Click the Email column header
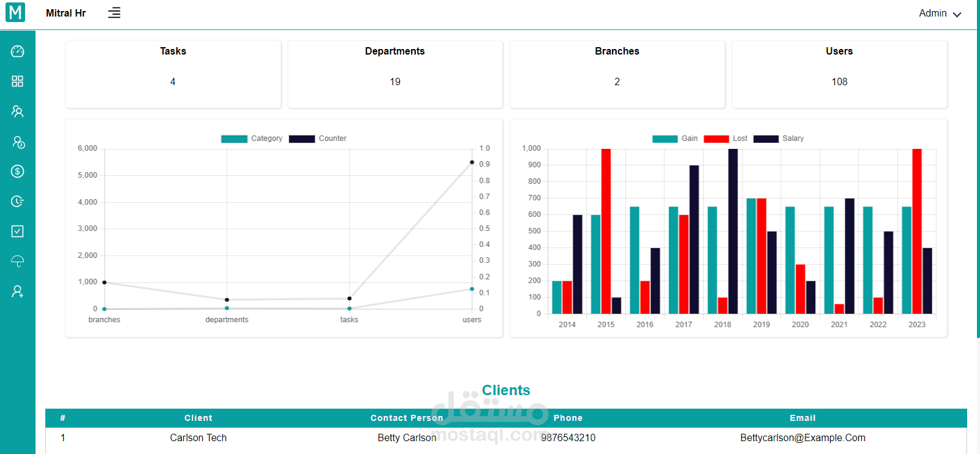The width and height of the screenshot is (980, 454). pos(802,418)
